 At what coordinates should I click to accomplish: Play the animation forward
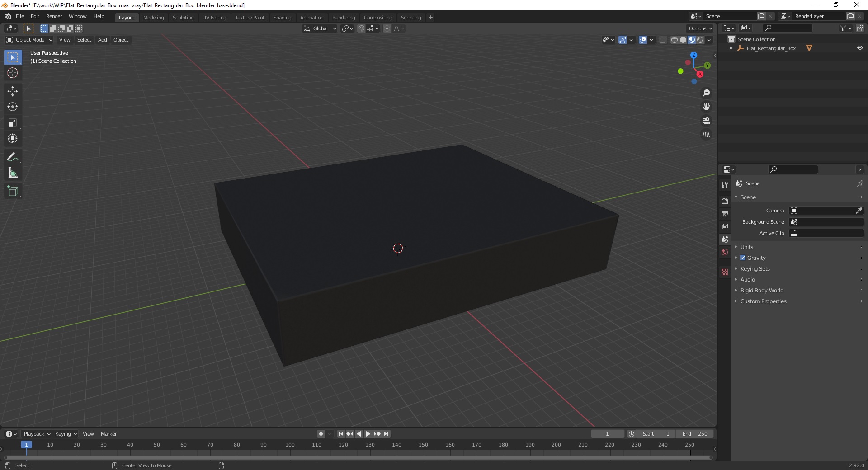coord(368,434)
